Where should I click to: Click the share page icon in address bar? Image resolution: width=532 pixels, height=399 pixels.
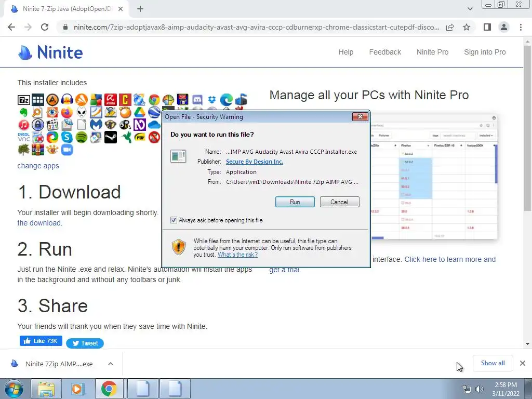coord(450,27)
